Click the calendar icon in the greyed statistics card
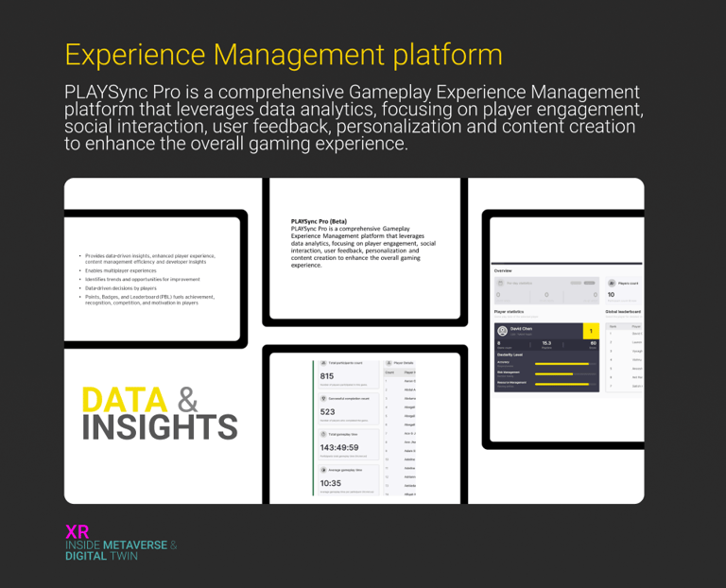This screenshot has width=726, height=588. pyautogui.click(x=500, y=283)
